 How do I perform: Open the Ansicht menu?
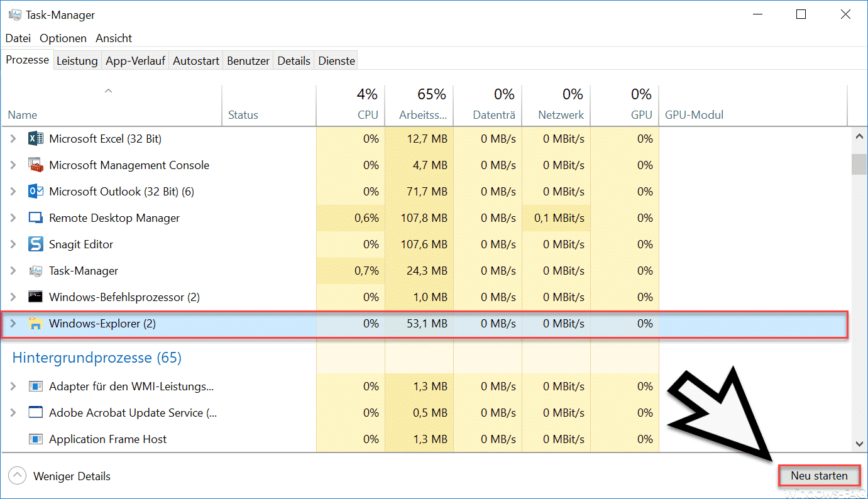114,38
